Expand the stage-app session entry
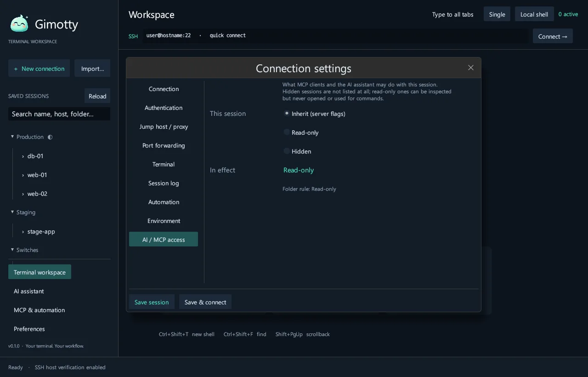This screenshot has height=377, width=588. click(23, 232)
